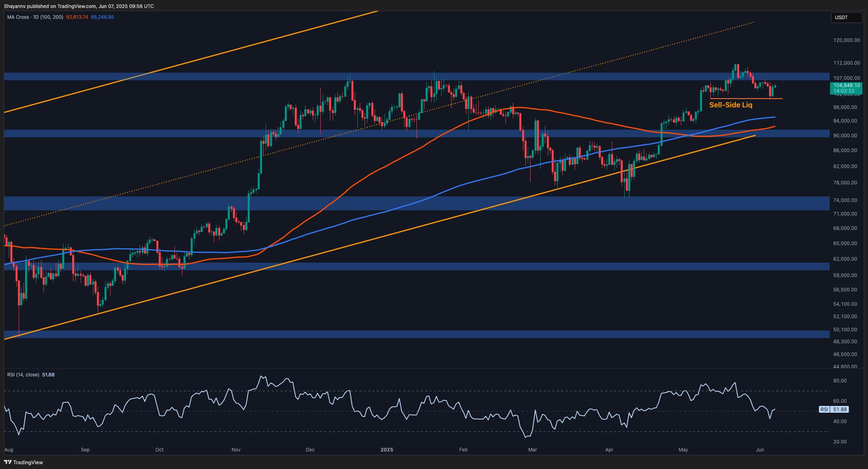Viewport: 868px width, 469px height.
Task: Click the green current price label 104,848.10
Action: tap(846, 85)
